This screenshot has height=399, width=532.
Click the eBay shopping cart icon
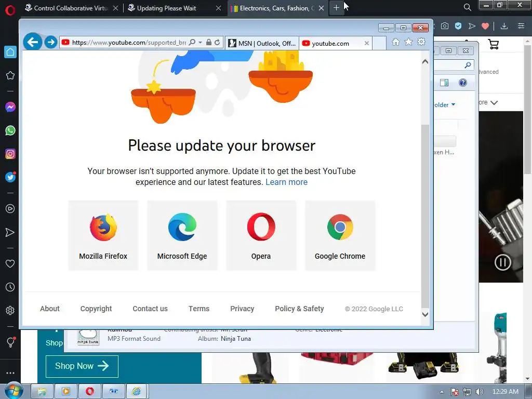(x=494, y=44)
